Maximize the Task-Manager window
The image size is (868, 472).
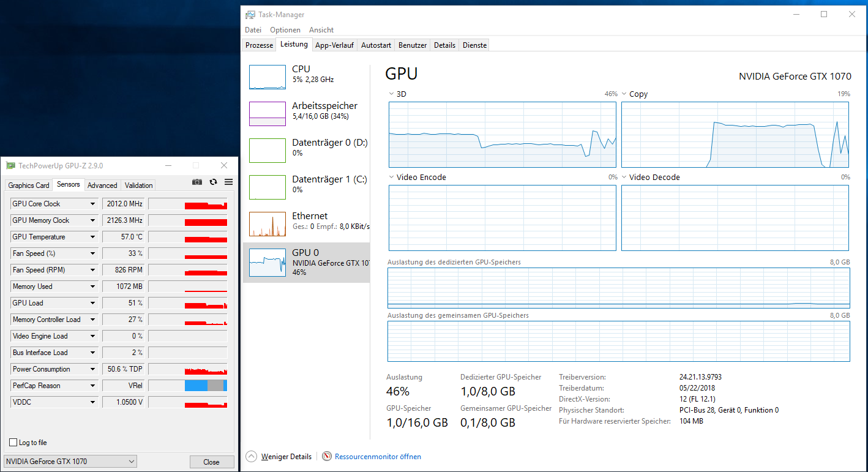pyautogui.click(x=824, y=15)
